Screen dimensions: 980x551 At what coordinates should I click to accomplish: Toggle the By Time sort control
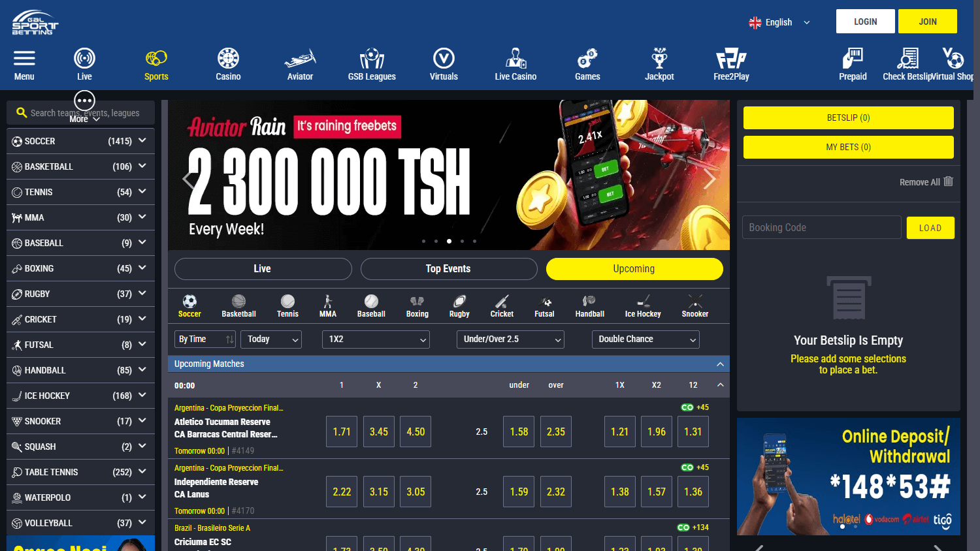pyautogui.click(x=205, y=339)
